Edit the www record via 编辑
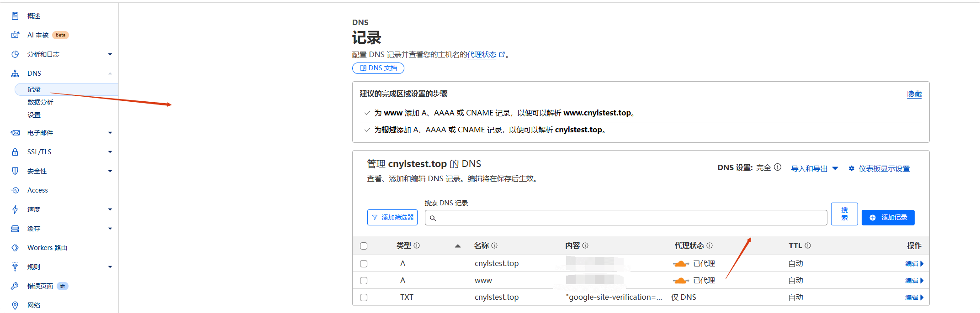This screenshot has height=313, width=980. tap(914, 281)
